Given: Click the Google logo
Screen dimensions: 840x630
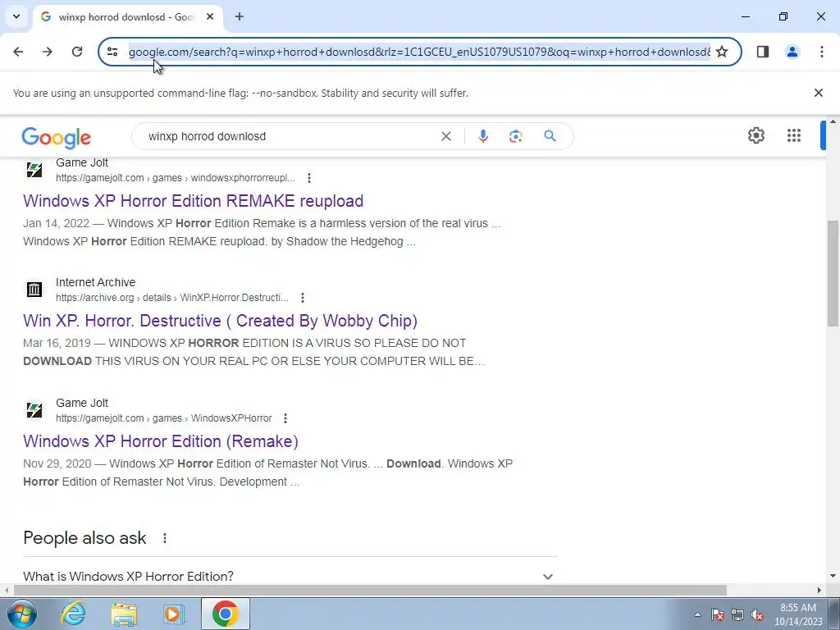Looking at the screenshot, I should pyautogui.click(x=57, y=137).
